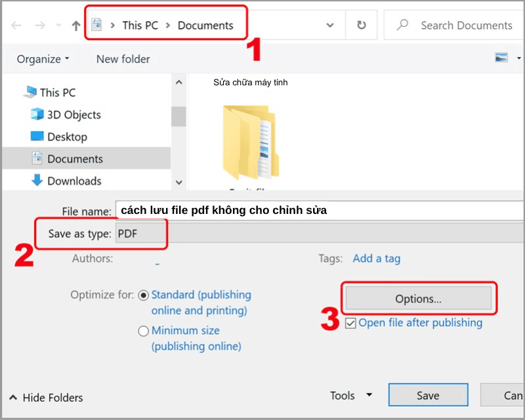Expand the address bar history dropdown
This screenshot has width=525, height=420.
pos(330,26)
